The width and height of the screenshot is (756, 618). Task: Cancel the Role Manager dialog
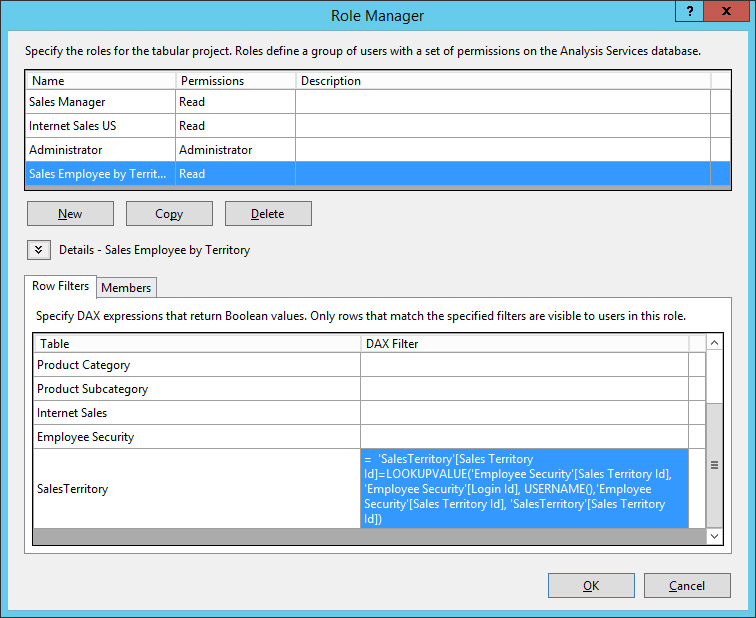(687, 586)
